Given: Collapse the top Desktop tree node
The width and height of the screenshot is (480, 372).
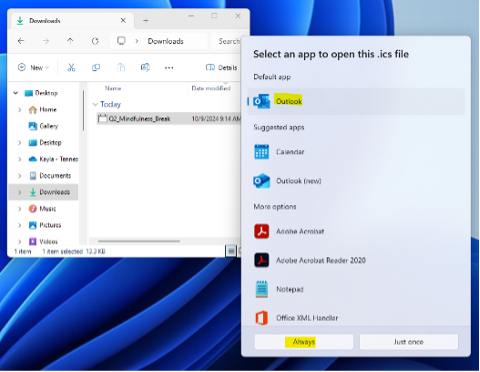Looking at the screenshot, I should coord(16,93).
